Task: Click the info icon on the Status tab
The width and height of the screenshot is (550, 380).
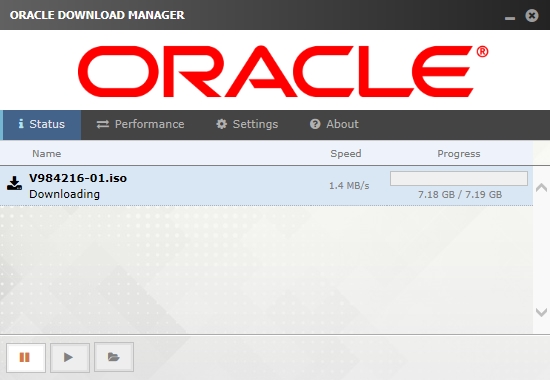Action: (21, 124)
